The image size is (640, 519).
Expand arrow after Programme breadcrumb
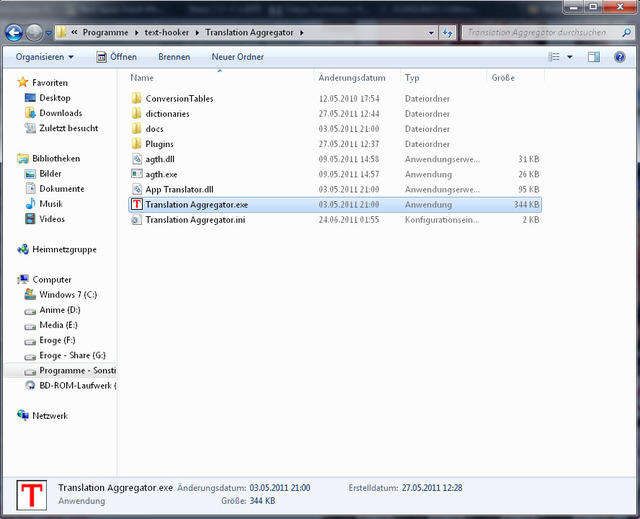(x=136, y=33)
